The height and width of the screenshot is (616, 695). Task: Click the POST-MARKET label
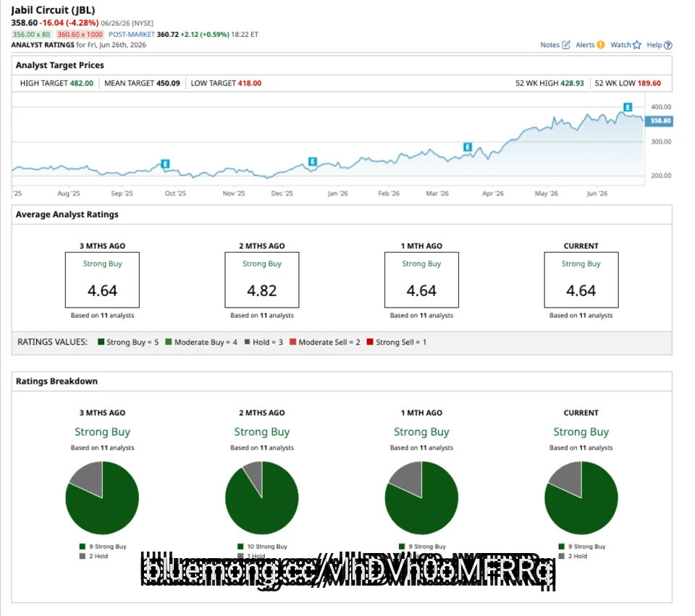pyautogui.click(x=132, y=35)
